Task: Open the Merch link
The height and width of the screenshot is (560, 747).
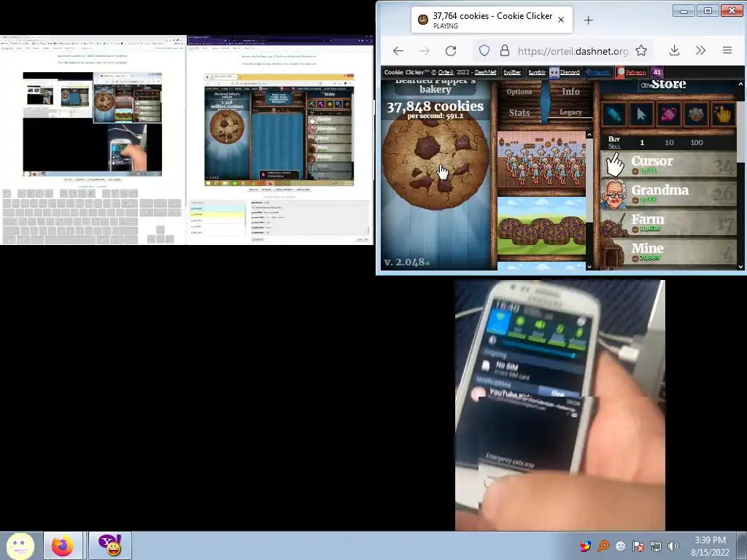Action: click(601, 72)
